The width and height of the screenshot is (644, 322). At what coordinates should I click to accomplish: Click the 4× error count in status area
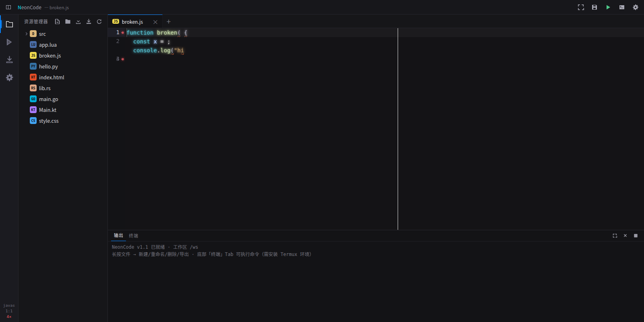click(x=9, y=317)
